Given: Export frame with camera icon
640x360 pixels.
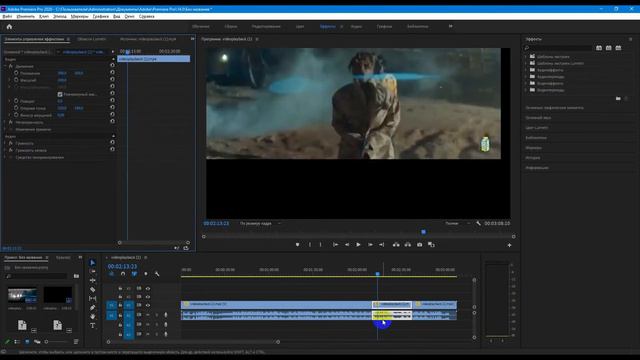Looking at the screenshot, I should [420, 244].
